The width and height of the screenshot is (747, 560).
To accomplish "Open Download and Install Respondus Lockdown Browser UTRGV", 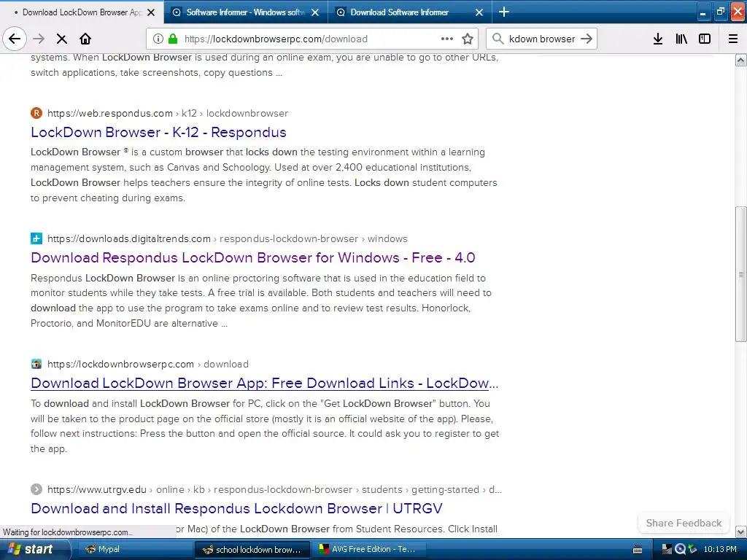I will tap(237, 508).
